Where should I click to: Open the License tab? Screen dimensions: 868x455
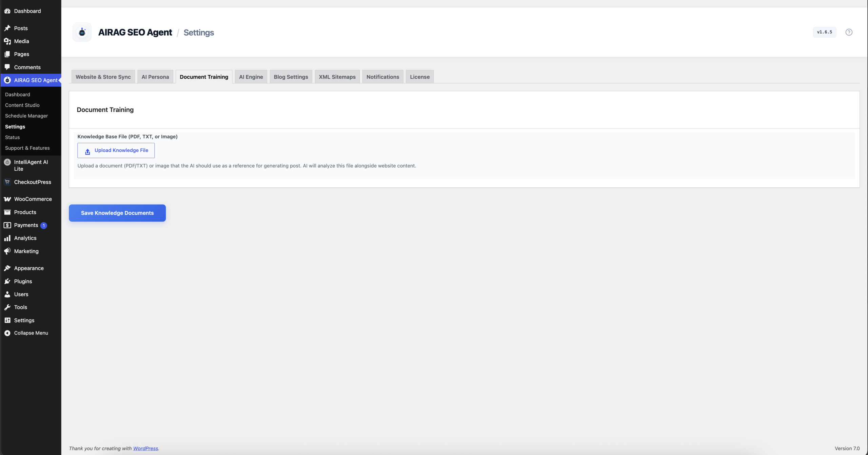(420, 77)
